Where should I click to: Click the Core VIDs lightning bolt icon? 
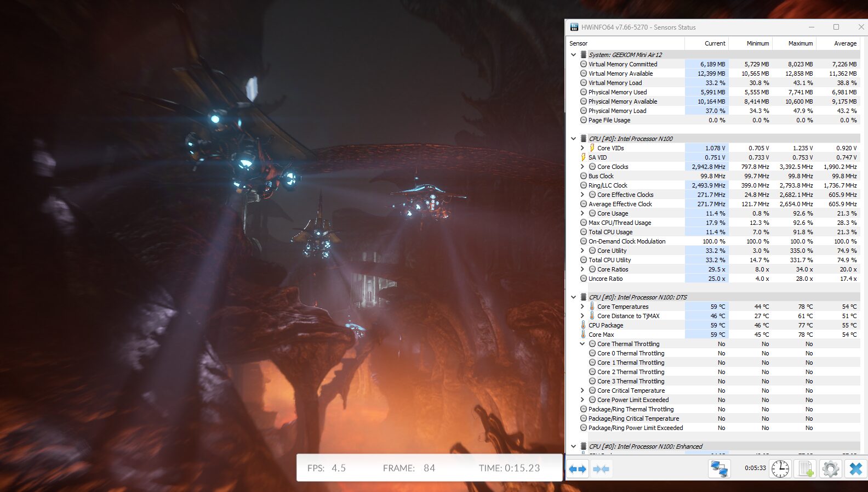pyautogui.click(x=592, y=148)
